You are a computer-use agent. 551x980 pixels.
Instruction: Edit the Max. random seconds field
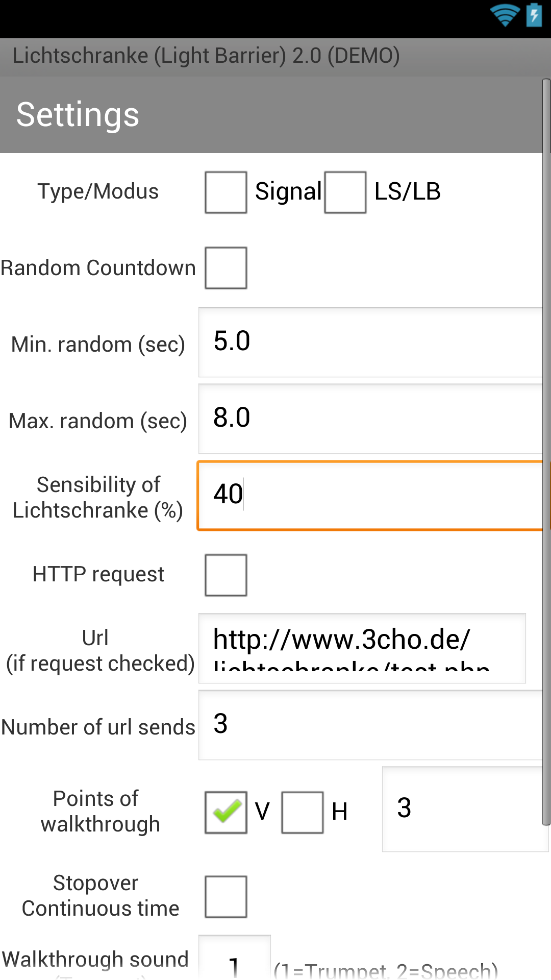point(370,419)
